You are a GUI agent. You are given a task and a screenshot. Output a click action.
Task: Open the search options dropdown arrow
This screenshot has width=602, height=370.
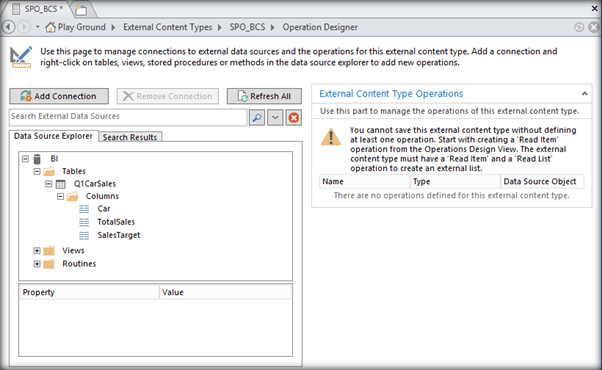tap(275, 117)
